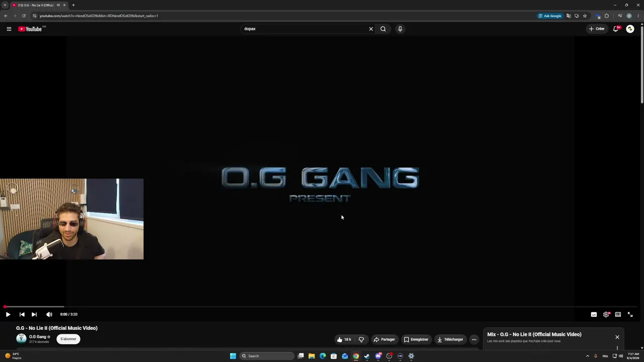
Task: Click the video title text
Action: [x=57, y=328]
